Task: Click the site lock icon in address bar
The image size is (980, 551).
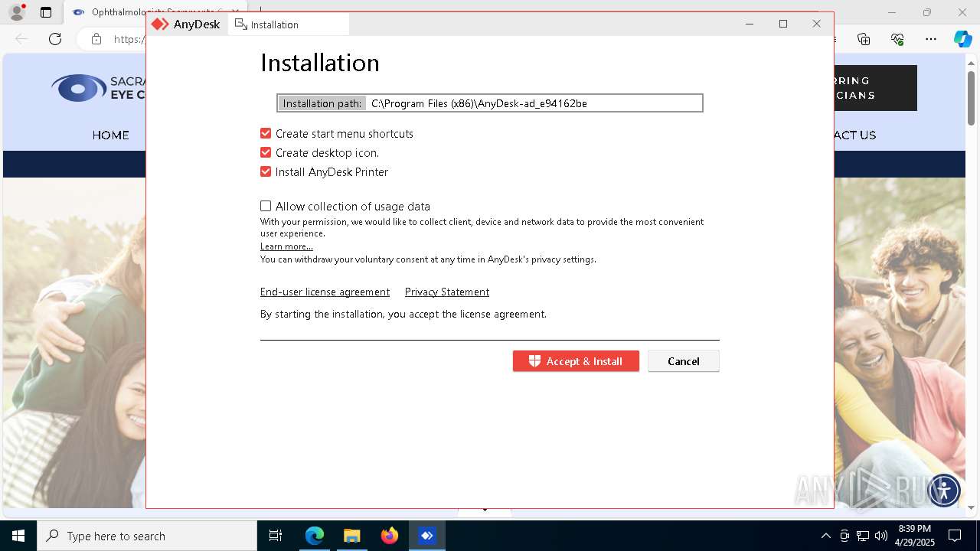Action: point(96,39)
